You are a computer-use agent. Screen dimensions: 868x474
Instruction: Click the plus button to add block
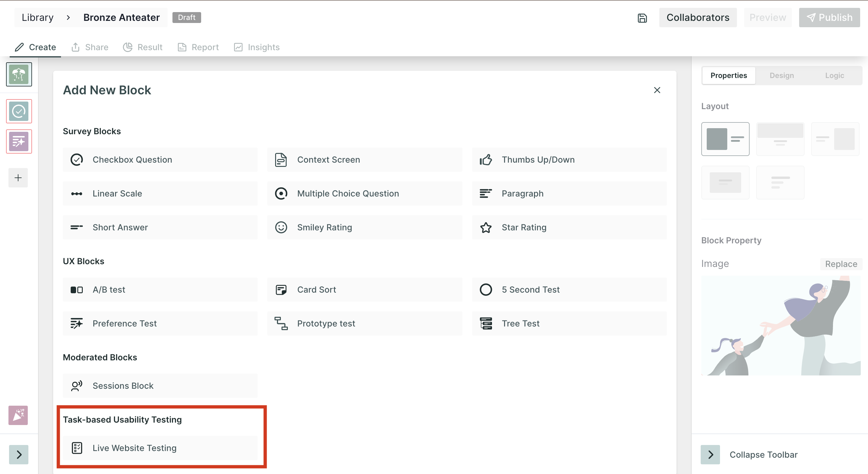click(x=18, y=178)
